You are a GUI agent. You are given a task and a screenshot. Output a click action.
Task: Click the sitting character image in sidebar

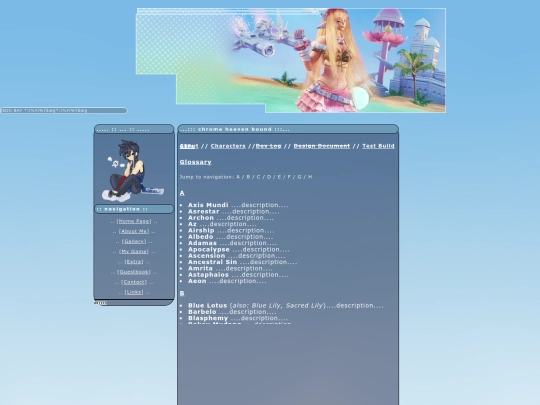pos(133,170)
